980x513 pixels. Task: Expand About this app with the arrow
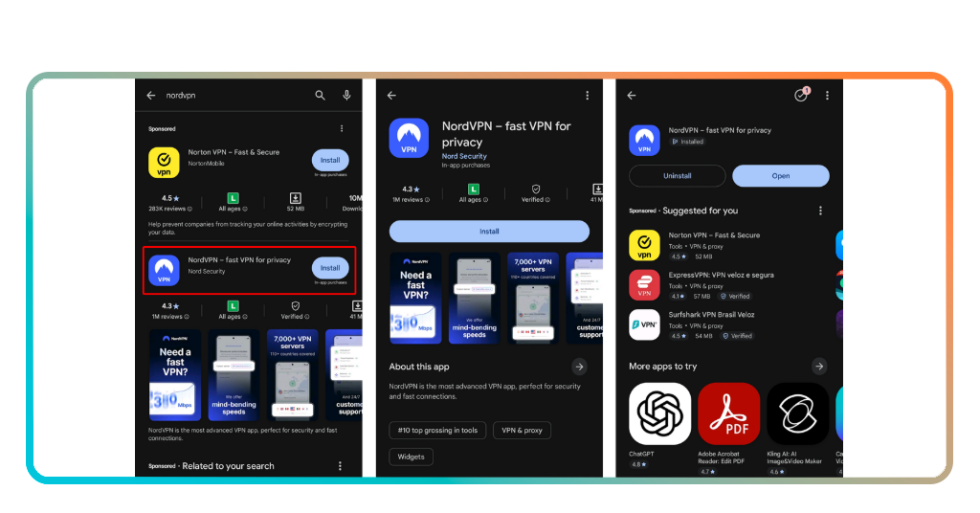click(579, 367)
